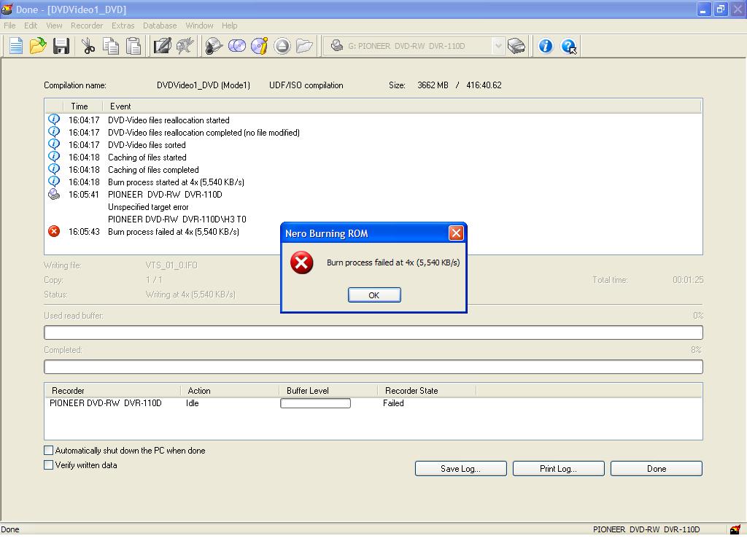Click OK in the Nero Burning ROM dialog
This screenshot has height=560, width=747.
tap(374, 295)
